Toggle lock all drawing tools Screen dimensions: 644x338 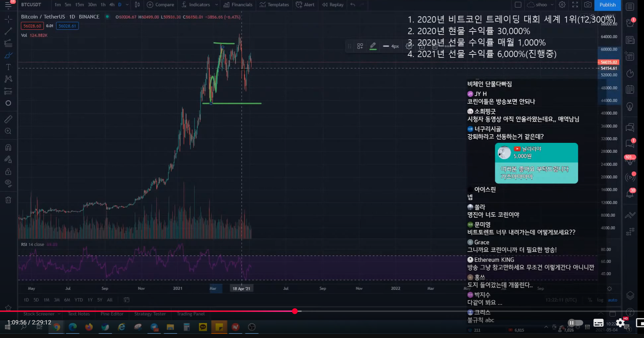(x=8, y=172)
